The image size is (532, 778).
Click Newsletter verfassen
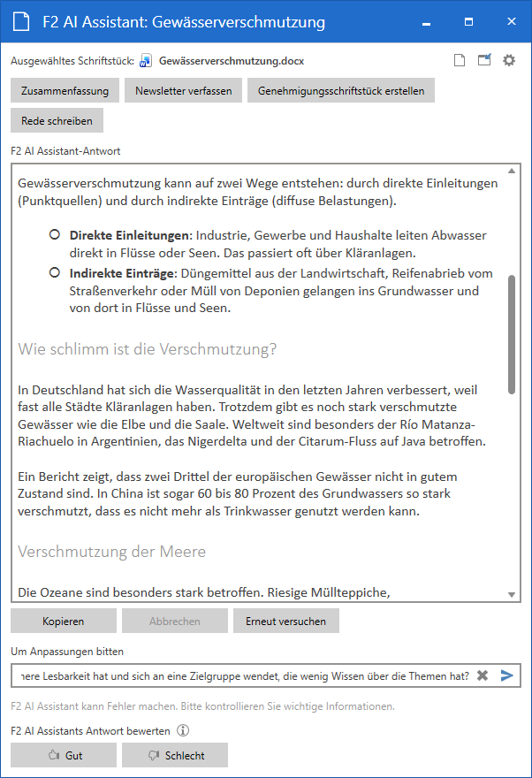click(x=184, y=90)
